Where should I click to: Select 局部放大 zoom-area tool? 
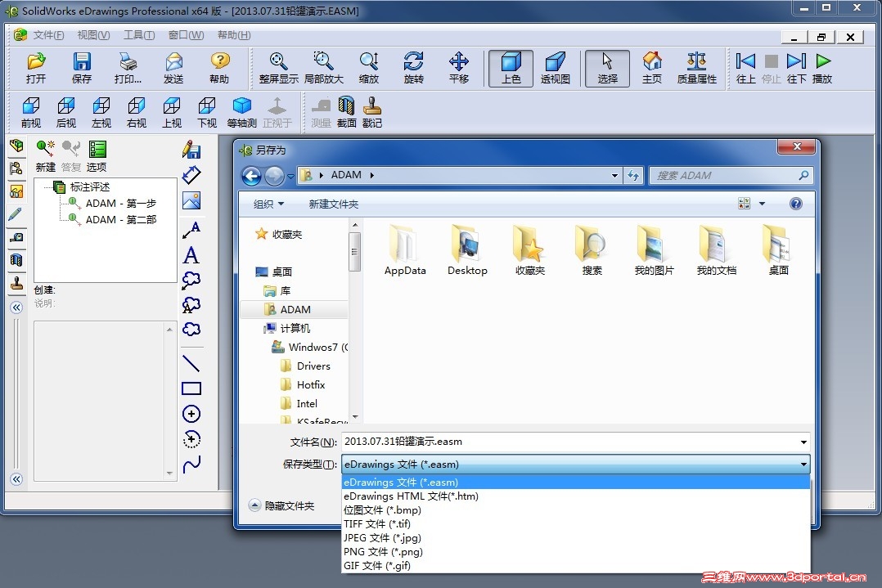(323, 67)
